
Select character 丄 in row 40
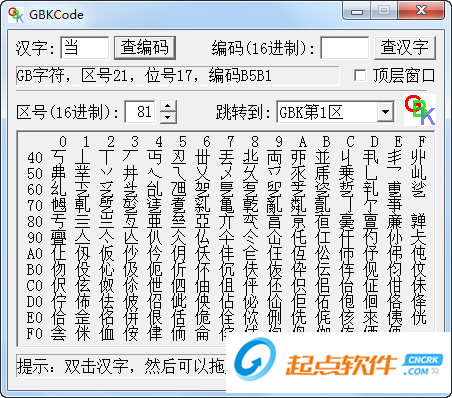[83, 157]
